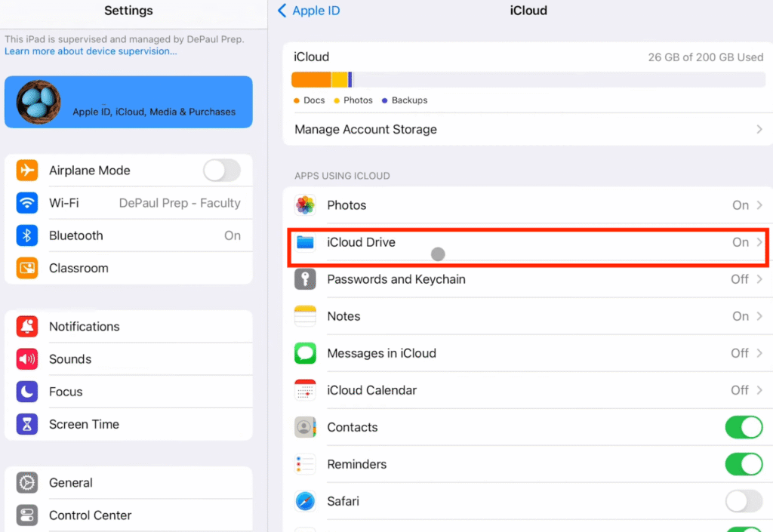Tap the Safari compass icon
Image resolution: width=773 pixels, height=532 pixels.
click(x=305, y=501)
